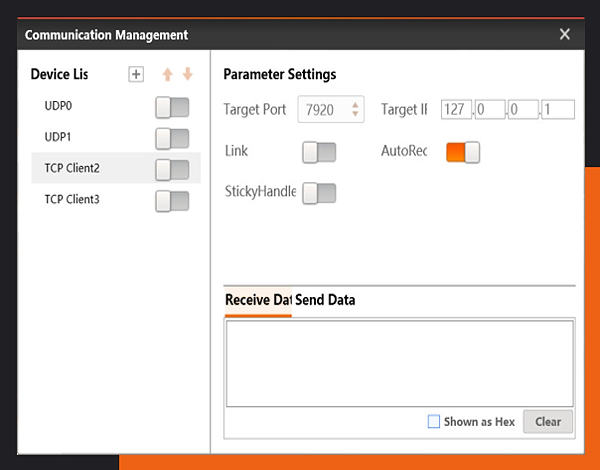Click the first Target IP octet field
The height and width of the screenshot is (470, 600).
pos(456,110)
